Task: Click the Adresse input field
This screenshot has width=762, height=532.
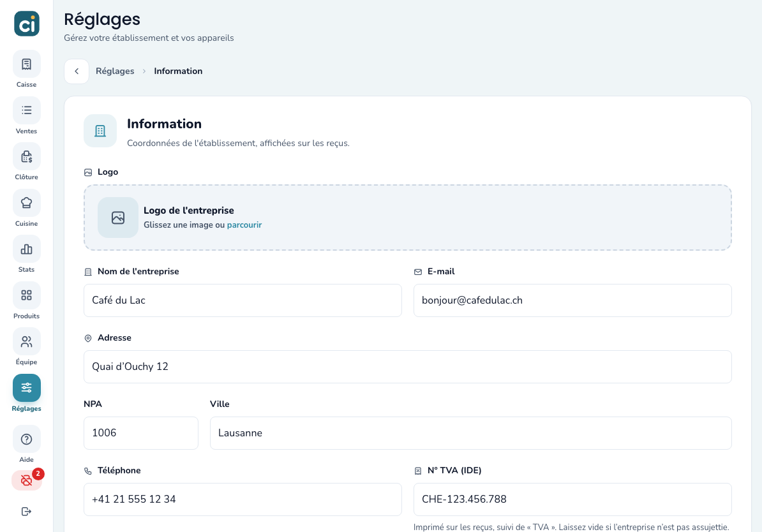Action: (x=408, y=367)
